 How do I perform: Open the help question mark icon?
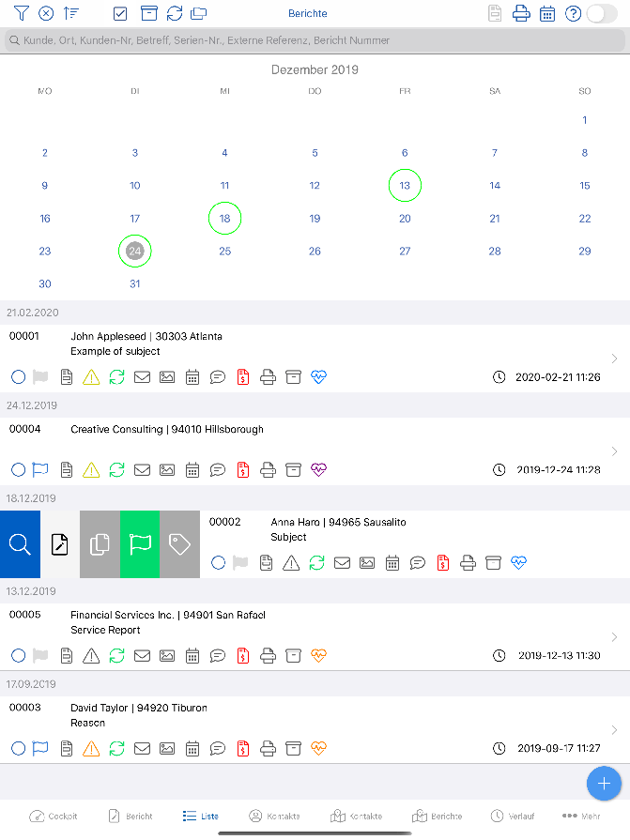click(574, 13)
